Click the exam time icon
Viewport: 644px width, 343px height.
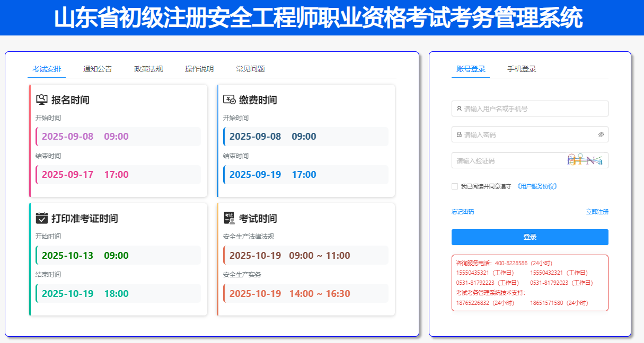coord(229,218)
